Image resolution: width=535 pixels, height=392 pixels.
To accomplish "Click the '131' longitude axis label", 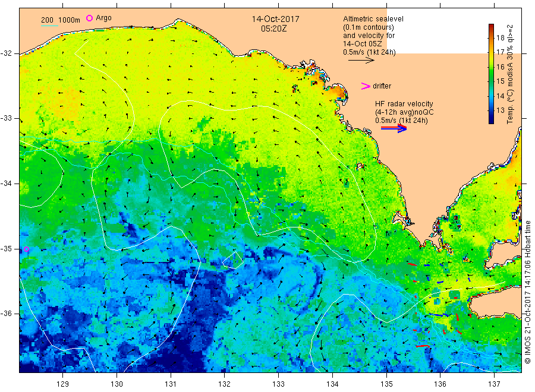I will (171, 384).
